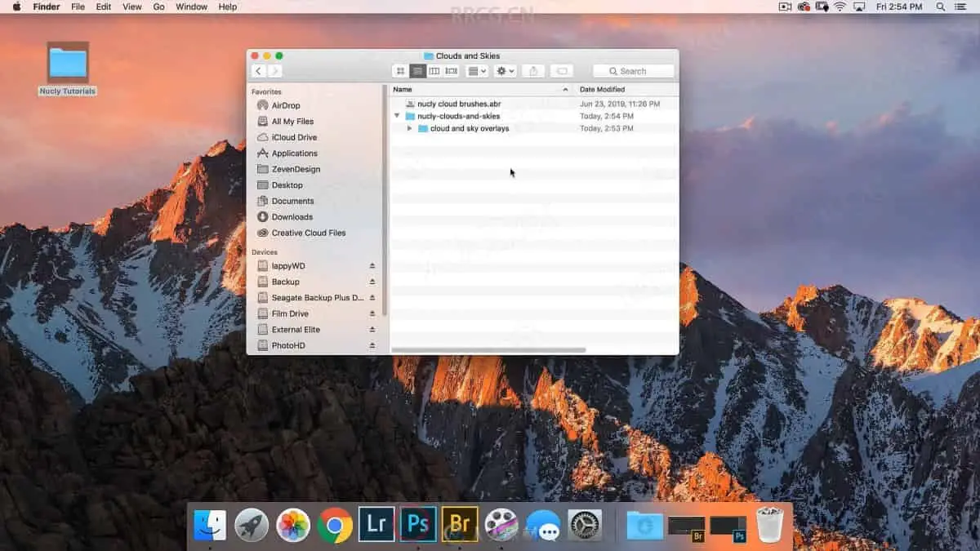Launch Lightroom from the Dock

[376, 525]
